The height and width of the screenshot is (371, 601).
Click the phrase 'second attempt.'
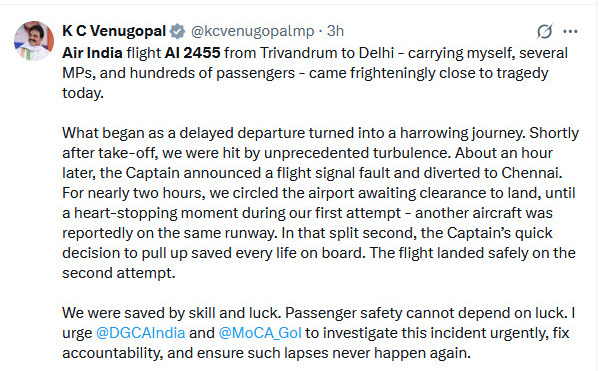[118, 273]
